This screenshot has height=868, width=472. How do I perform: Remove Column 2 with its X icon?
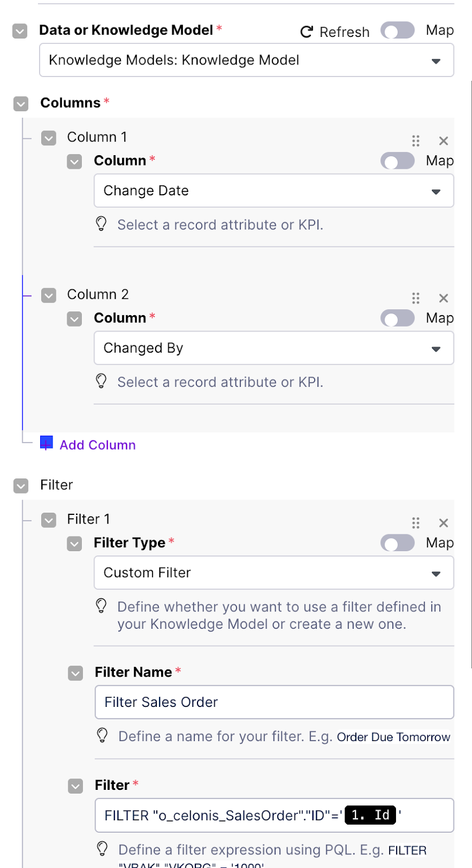pyautogui.click(x=443, y=298)
